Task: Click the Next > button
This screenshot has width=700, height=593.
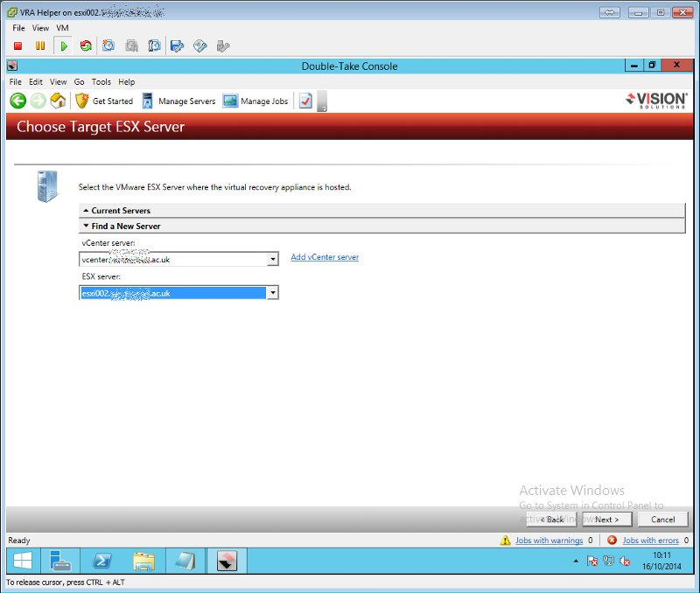Action: pos(607,520)
